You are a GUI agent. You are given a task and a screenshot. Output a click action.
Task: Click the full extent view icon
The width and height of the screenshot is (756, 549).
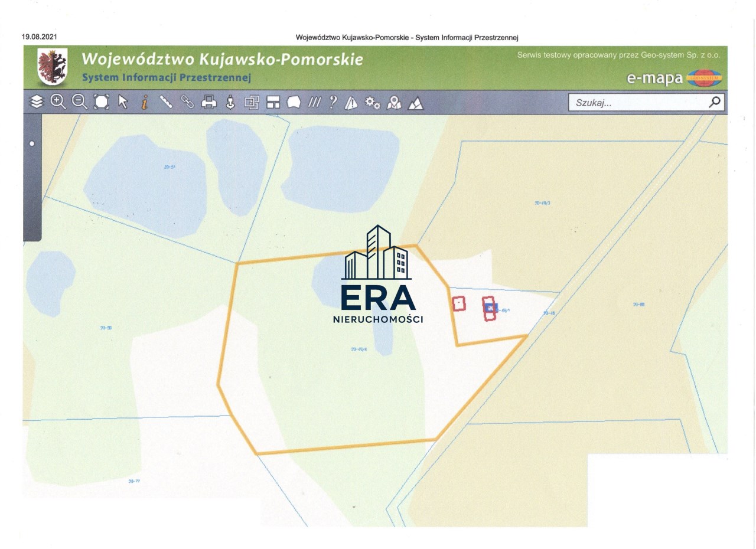click(102, 102)
